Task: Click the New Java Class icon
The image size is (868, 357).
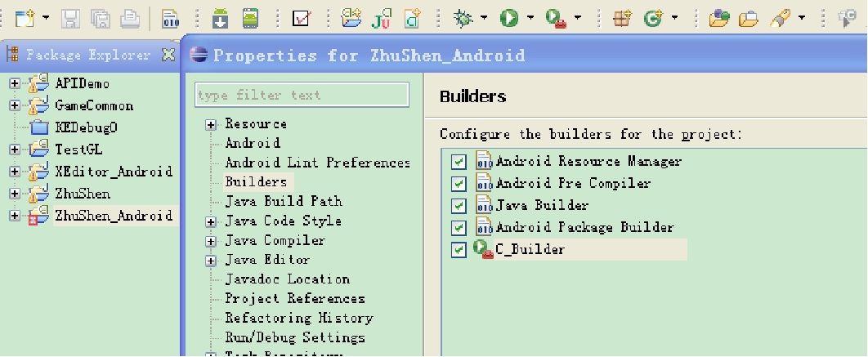Action: click(x=653, y=20)
